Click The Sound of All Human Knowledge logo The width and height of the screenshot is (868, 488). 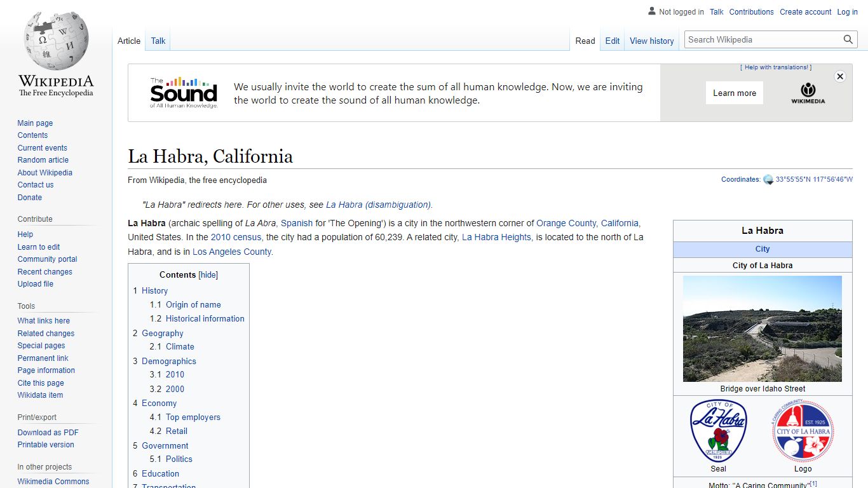pos(184,93)
